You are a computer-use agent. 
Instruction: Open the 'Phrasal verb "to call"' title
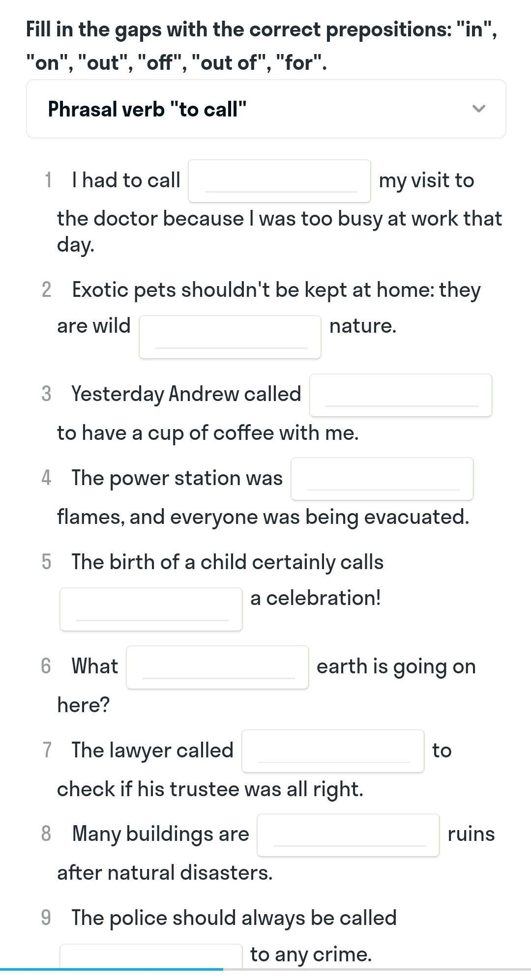pos(147,109)
